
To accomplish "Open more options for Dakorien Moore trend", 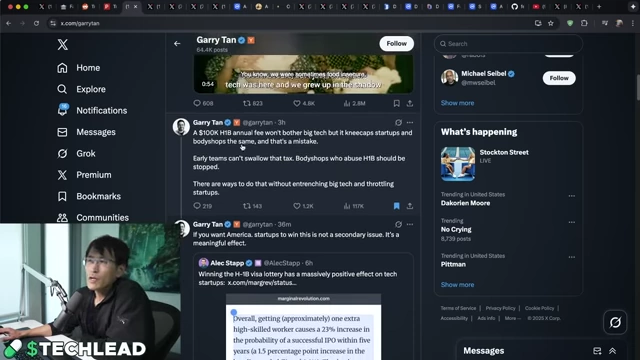I will click(x=571, y=196).
